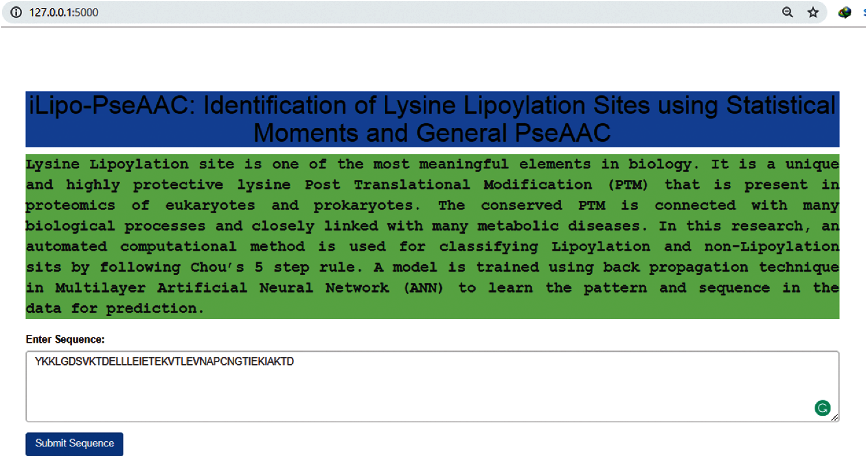Click the text 'Lysine Lipoylation site' in the green paragraph

coord(130,164)
